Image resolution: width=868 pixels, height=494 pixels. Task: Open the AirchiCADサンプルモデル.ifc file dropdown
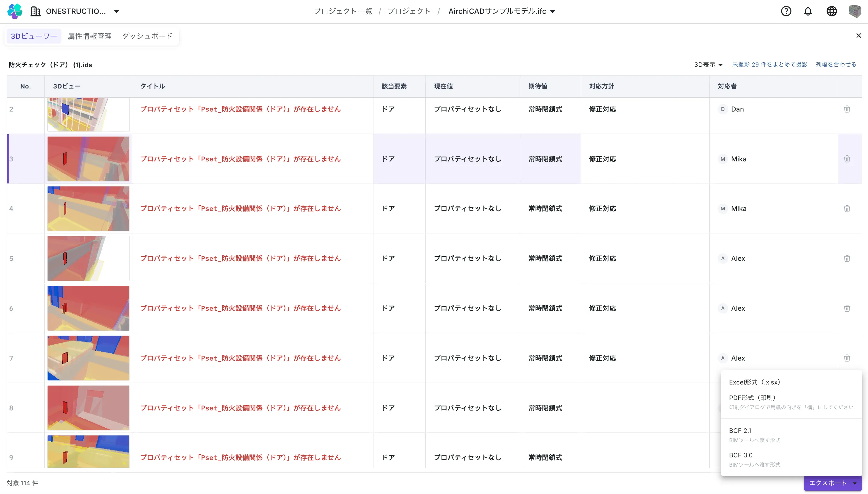point(553,11)
